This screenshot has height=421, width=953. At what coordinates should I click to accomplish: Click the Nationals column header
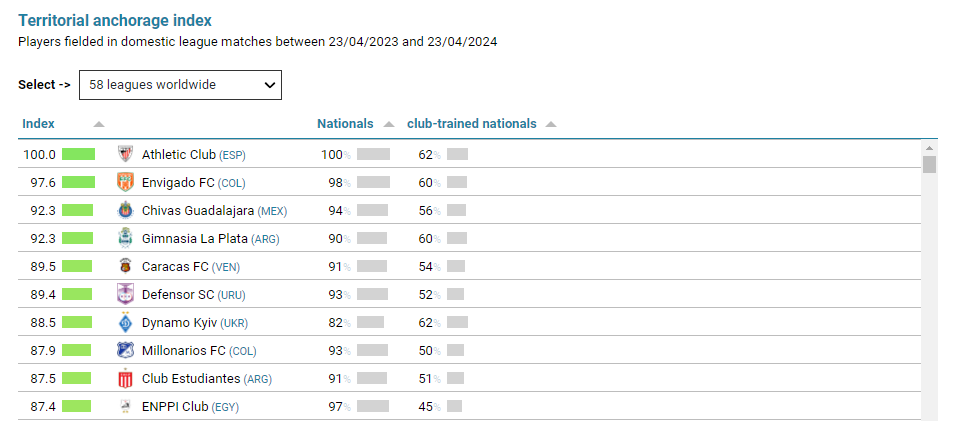(x=345, y=124)
